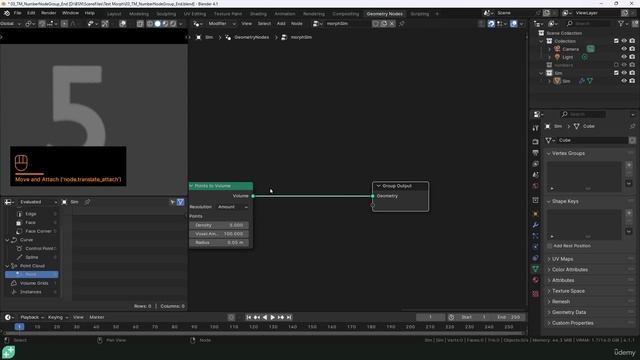Screen dimensions: 640x360
Task: Open the Object properties tab icon
Action: coord(536,214)
